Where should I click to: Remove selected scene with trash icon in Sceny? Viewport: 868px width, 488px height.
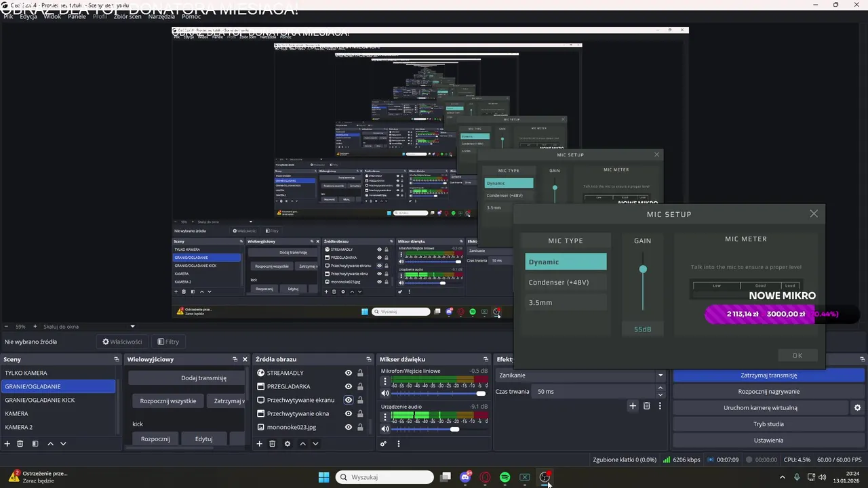[x=20, y=444]
